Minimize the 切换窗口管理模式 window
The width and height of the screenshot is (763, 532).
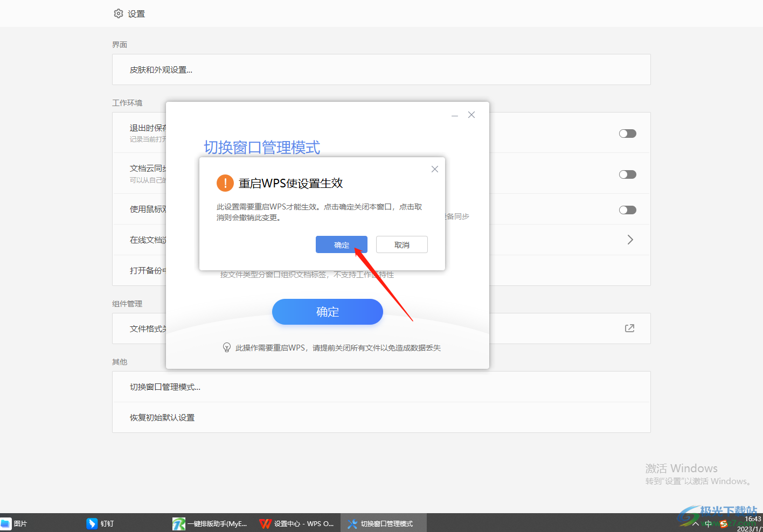(455, 115)
